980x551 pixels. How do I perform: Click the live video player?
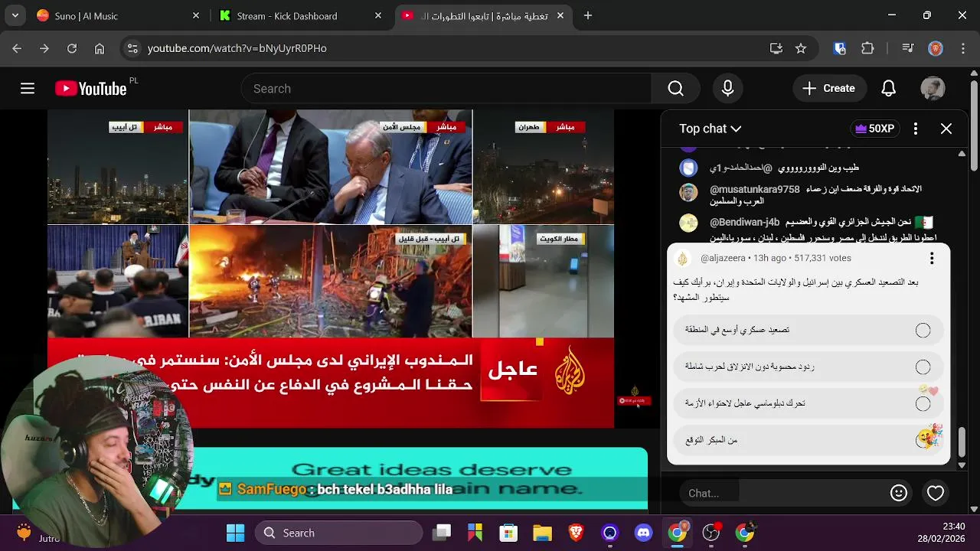(x=331, y=268)
